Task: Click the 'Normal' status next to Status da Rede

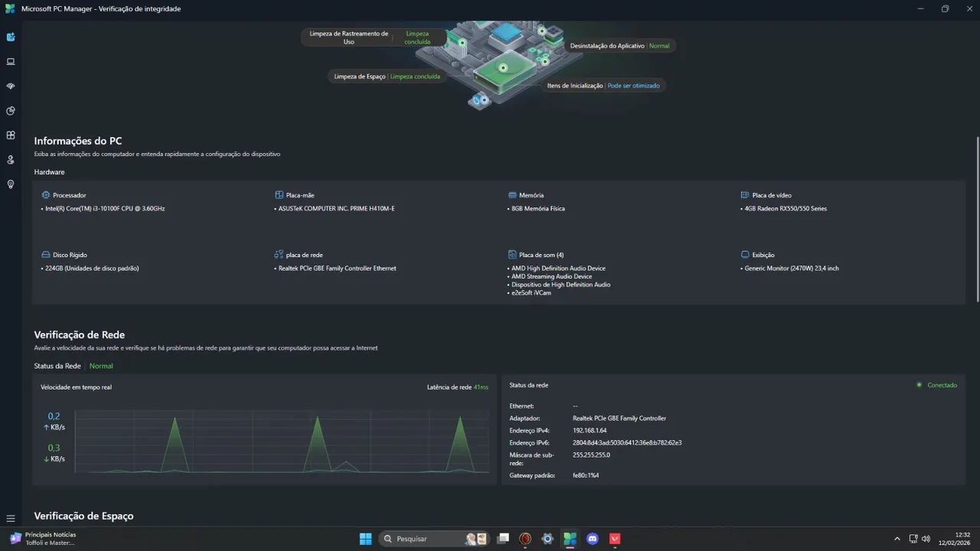Action: coord(100,366)
